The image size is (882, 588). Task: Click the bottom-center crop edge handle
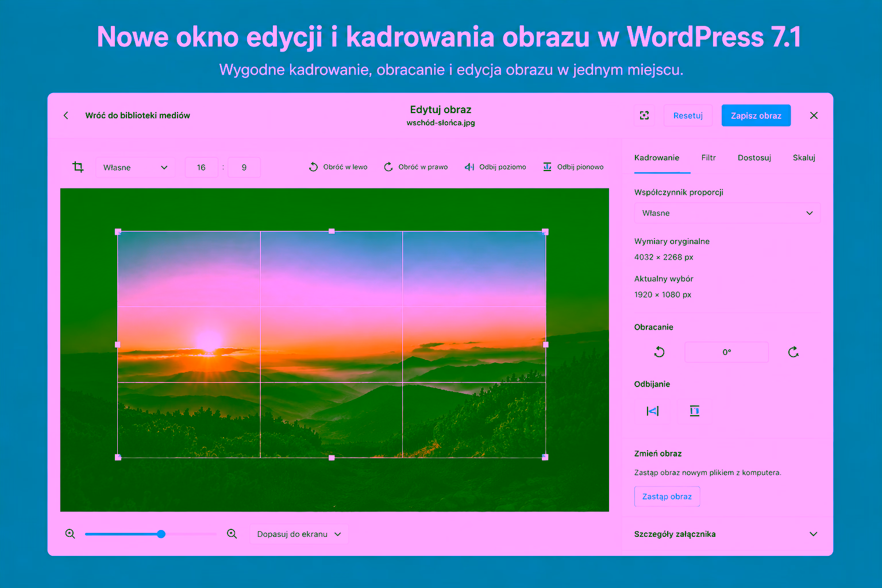[332, 458]
